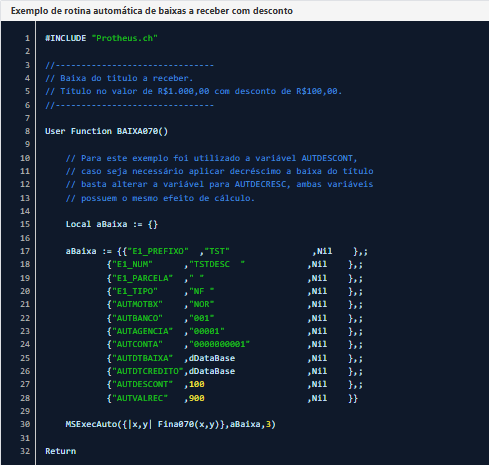Viewport: 489px width, 465px height.
Task: Click the numeric value 900
Action: pyautogui.click(x=196, y=398)
